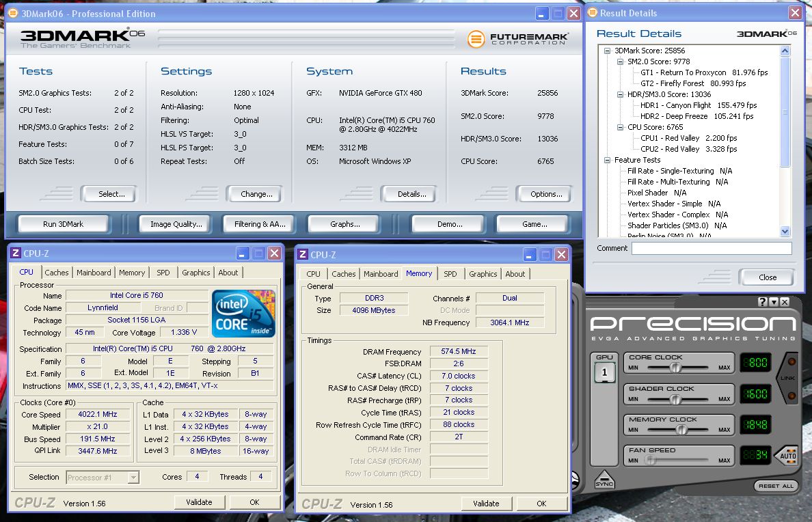Viewport: 812px width, 522px height.
Task: Collapse the 3DMark Score tree node
Action: coord(607,51)
